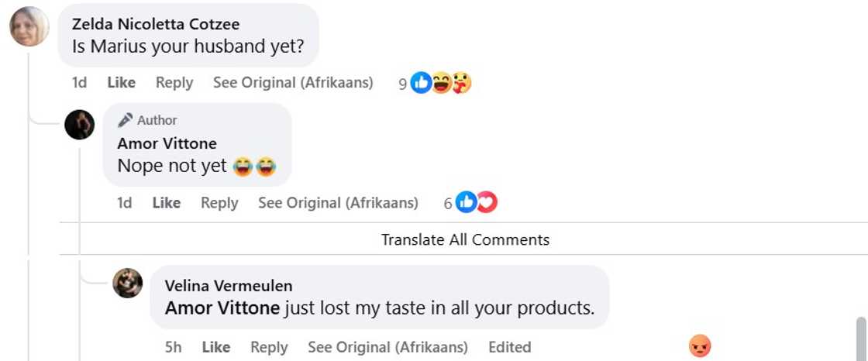This screenshot has width=868, height=361.
Task: Click the Author pen badge icon
Action: tap(126, 120)
